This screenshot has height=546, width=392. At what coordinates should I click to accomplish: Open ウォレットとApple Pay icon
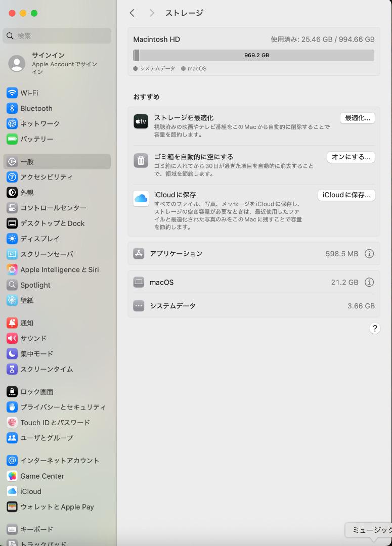point(12,507)
